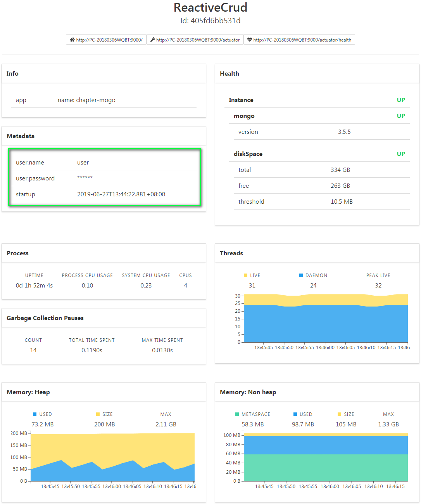Open the PC-20180306WQBT:9000 base URL link
This screenshot has width=421, height=504.
tap(109, 39)
